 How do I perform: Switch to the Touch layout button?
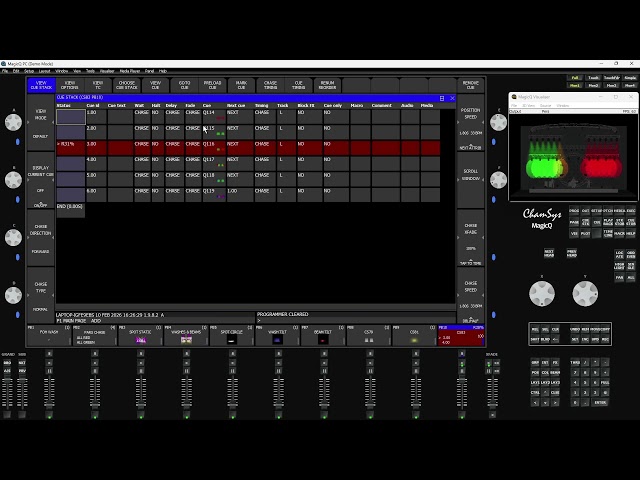593,78
